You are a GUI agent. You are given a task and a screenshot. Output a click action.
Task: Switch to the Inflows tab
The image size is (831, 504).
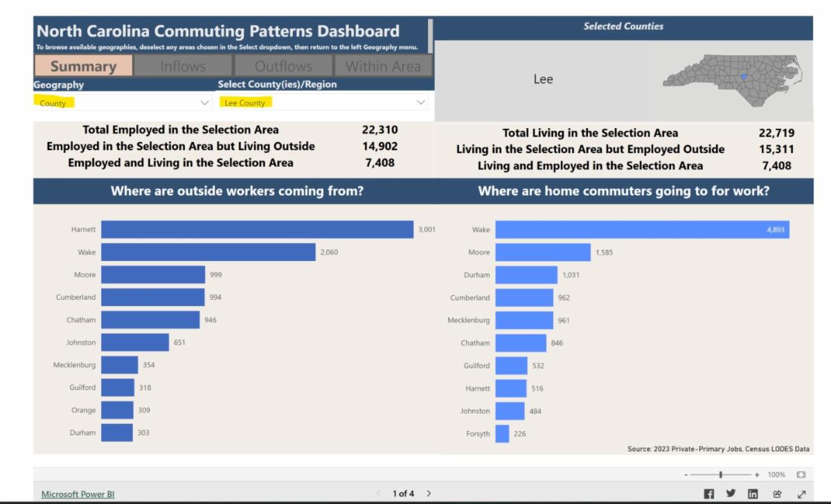(x=183, y=66)
